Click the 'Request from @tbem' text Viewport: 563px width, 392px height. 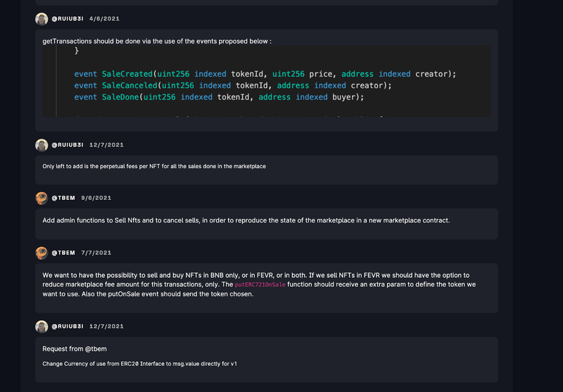click(75, 349)
